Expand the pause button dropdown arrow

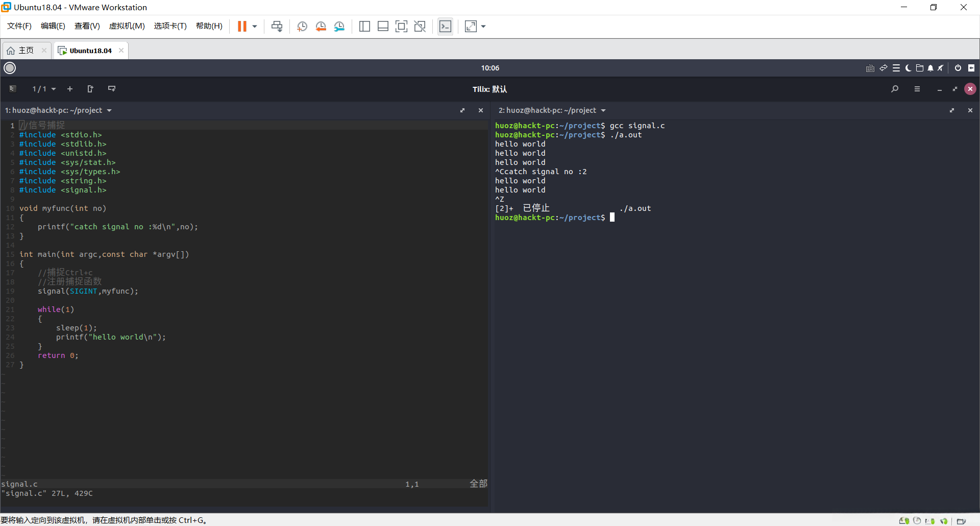pyautogui.click(x=255, y=27)
